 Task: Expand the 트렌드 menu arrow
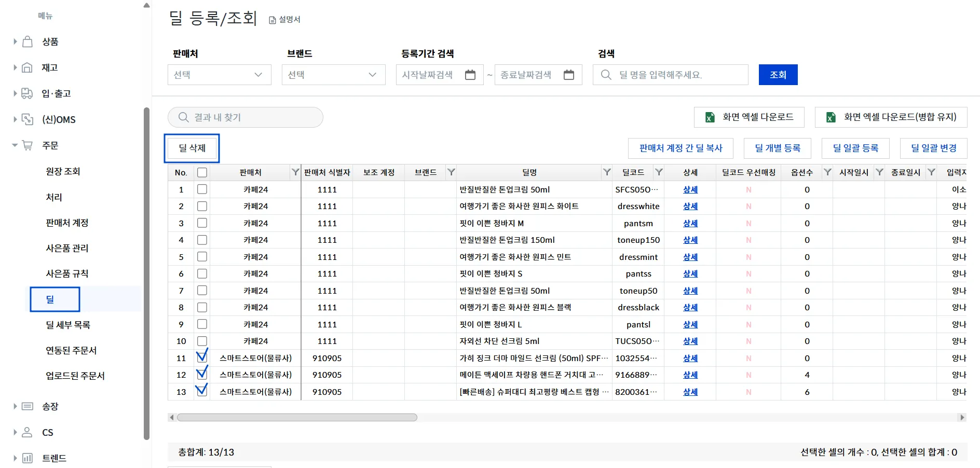click(15, 458)
